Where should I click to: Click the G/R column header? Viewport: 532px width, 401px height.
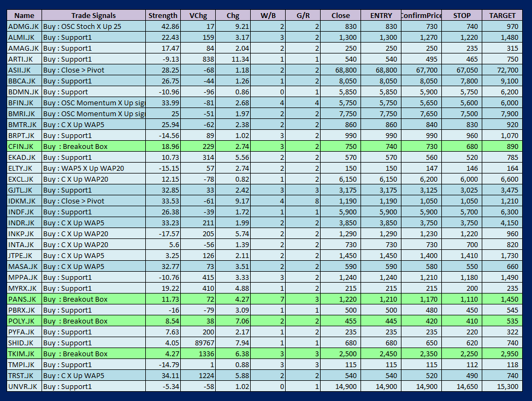(x=303, y=16)
